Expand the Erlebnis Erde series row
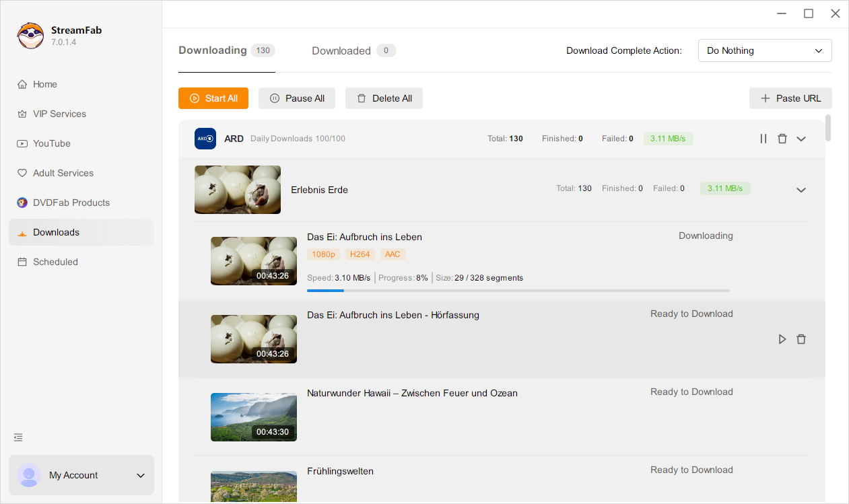Screen dimensions: 849x504 coord(801,190)
